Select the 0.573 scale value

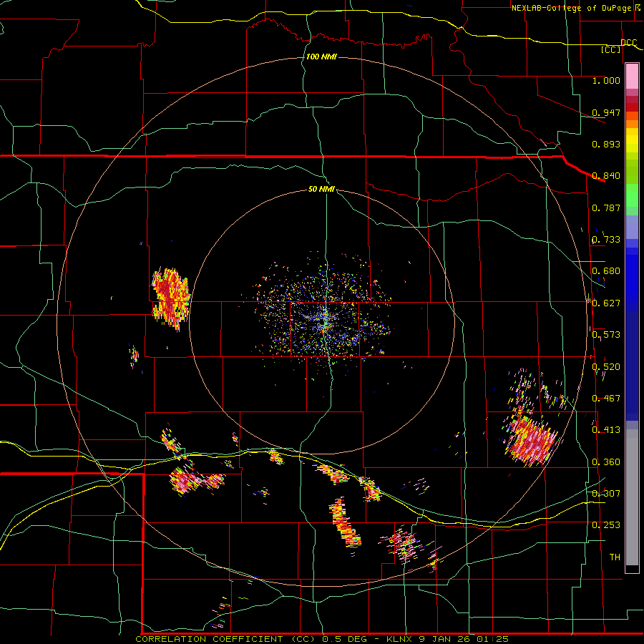606,335
